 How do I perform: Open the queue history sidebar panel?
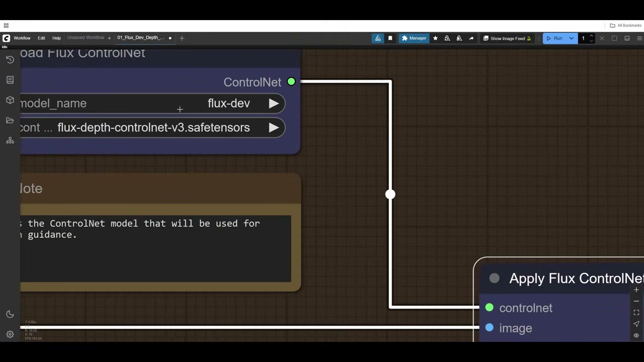pyautogui.click(x=10, y=60)
